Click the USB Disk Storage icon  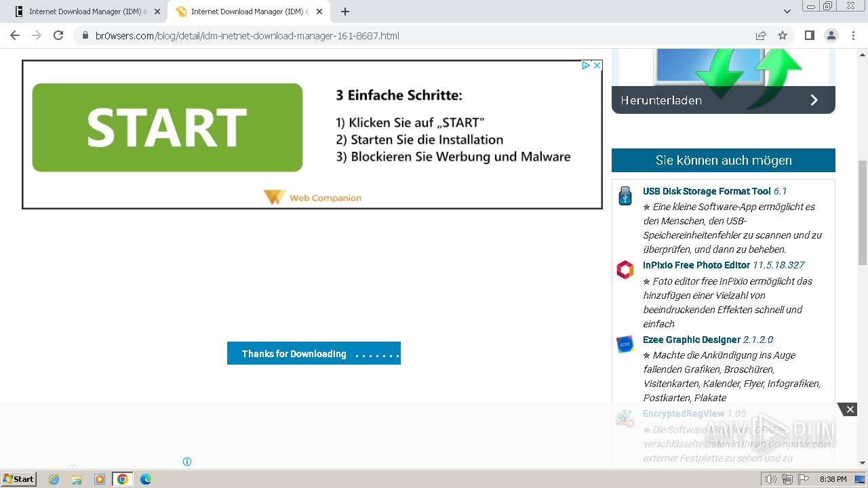click(625, 196)
